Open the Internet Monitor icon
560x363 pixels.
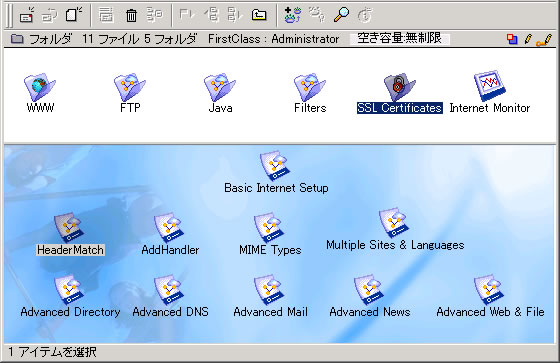pos(490,86)
